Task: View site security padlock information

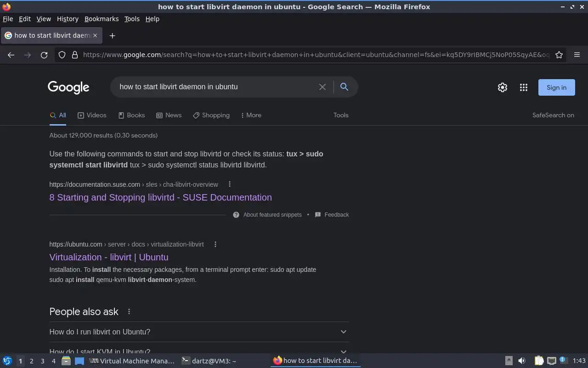Action: pyautogui.click(x=75, y=55)
